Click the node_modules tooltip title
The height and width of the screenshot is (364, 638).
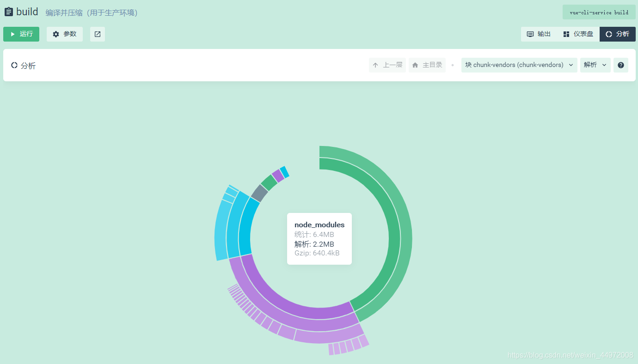319,225
